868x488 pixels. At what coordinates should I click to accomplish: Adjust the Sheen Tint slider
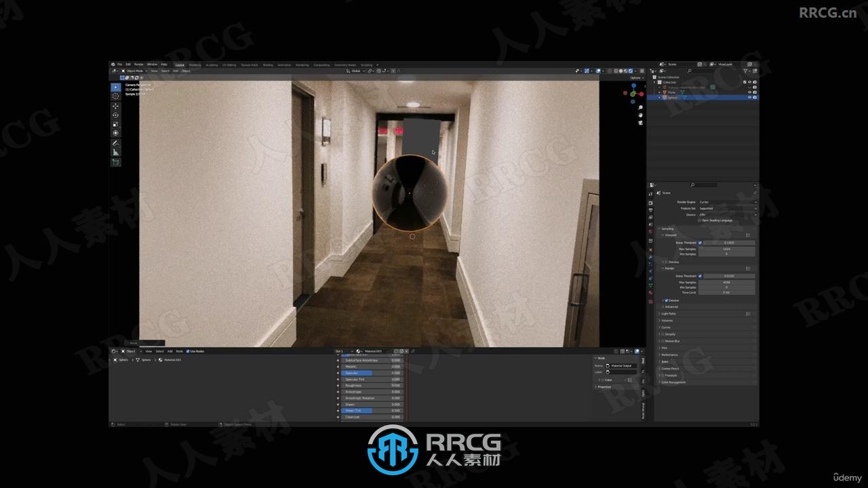372,411
